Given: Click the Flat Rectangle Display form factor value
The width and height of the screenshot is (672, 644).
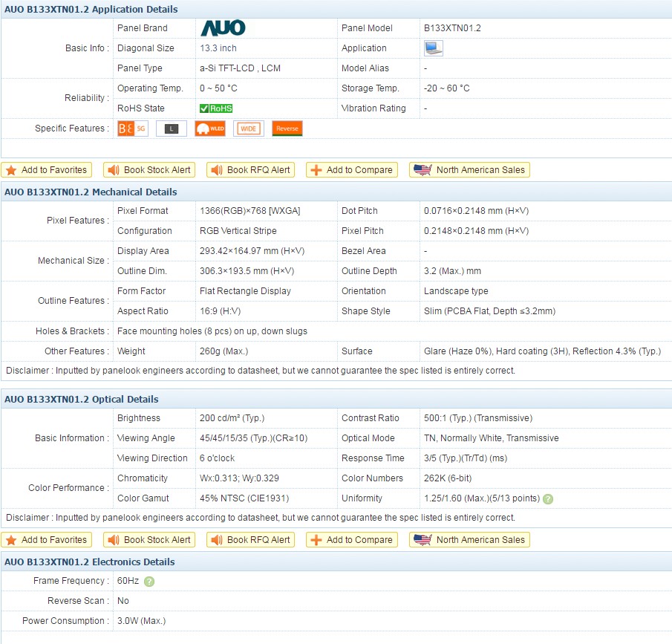Looking at the screenshot, I should coord(245,291).
